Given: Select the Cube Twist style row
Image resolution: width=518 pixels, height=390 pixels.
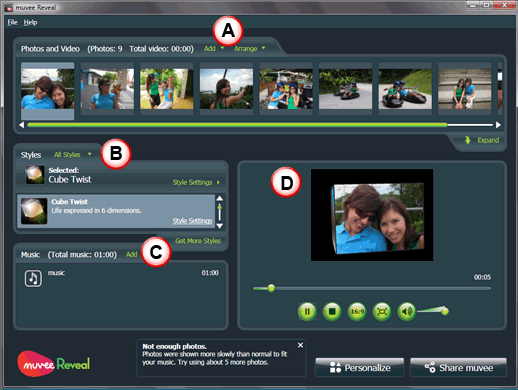Looking at the screenshot, I should pos(116,211).
